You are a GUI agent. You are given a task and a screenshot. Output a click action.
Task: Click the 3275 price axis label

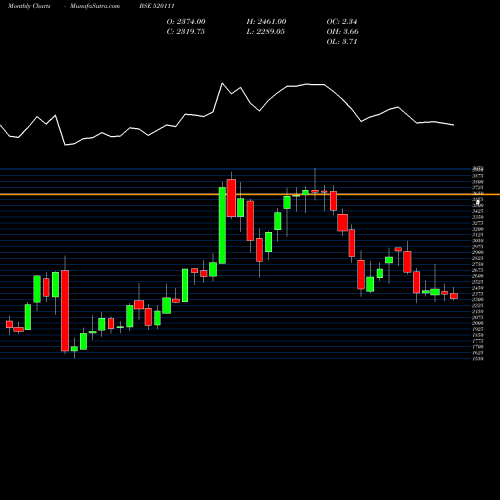pos(478,223)
